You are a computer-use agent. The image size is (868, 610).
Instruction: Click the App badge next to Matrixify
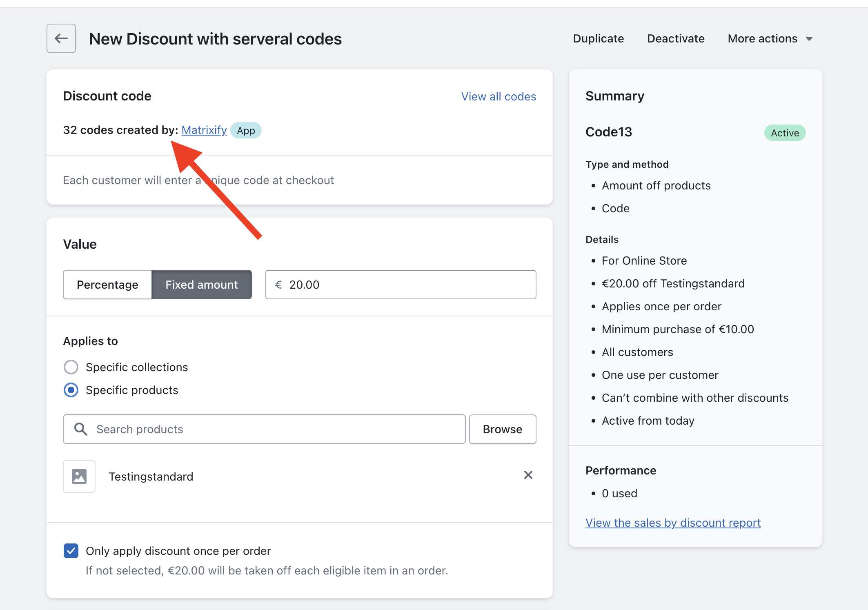pos(246,131)
